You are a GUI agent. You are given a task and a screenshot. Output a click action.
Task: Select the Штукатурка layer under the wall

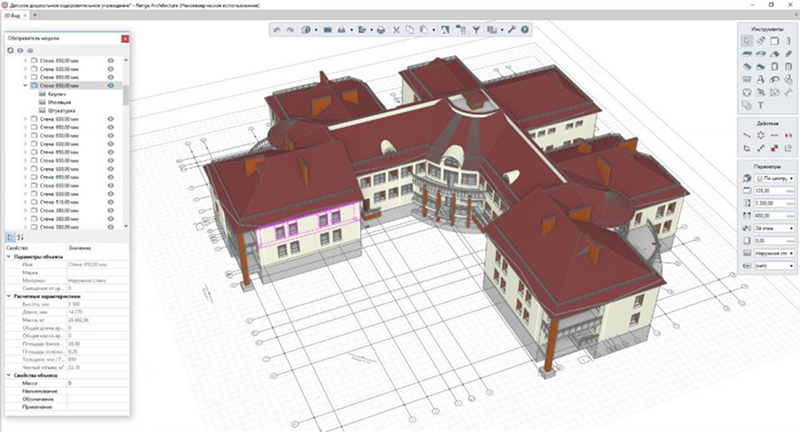[61, 110]
